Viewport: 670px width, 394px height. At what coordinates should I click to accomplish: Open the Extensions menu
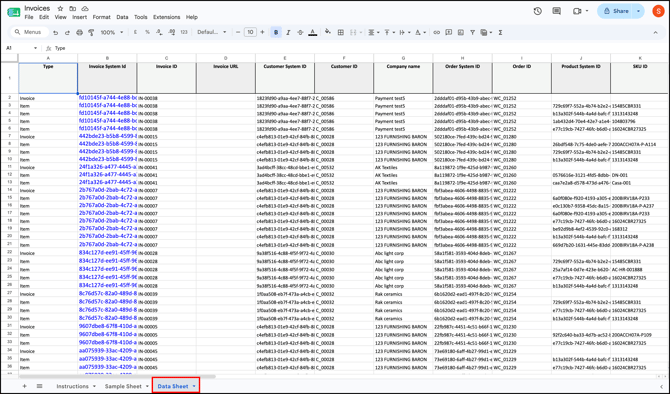pos(167,17)
